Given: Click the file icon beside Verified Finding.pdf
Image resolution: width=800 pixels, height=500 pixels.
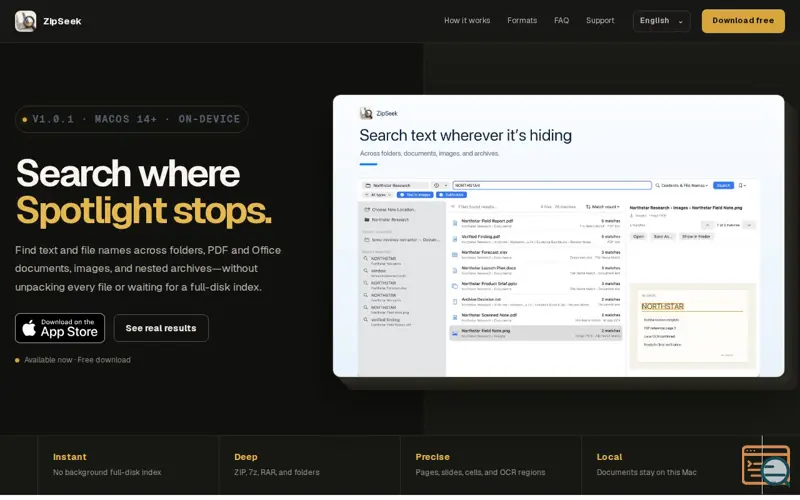Looking at the screenshot, I should click(455, 239).
